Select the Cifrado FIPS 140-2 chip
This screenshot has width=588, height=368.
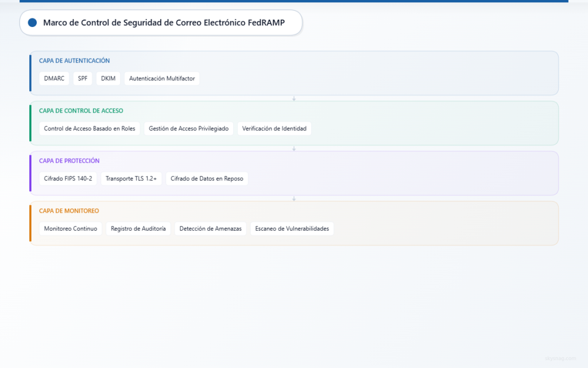(68, 178)
